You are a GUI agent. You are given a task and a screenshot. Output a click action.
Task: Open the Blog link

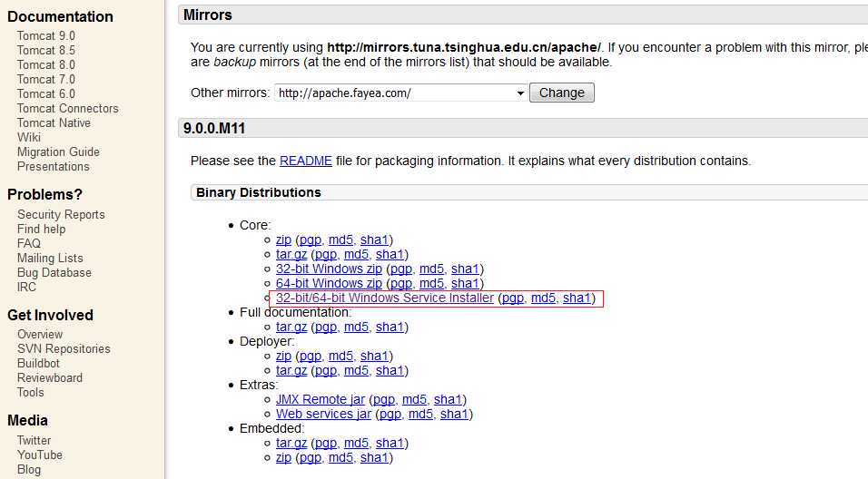pyautogui.click(x=29, y=470)
